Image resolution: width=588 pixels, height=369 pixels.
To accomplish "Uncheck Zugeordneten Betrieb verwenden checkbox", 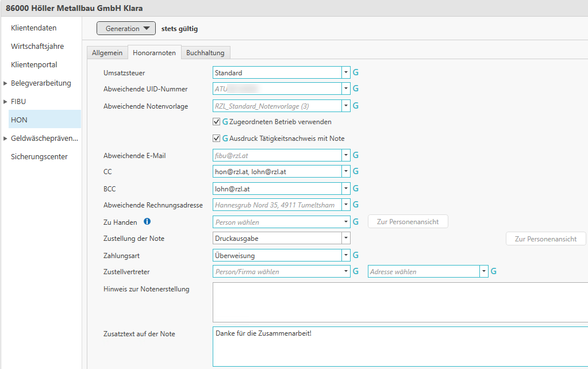I will 216,122.
